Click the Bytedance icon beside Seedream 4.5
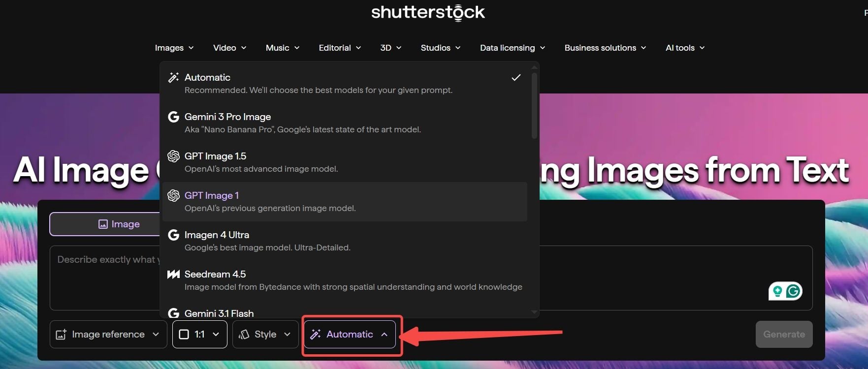 coord(173,274)
